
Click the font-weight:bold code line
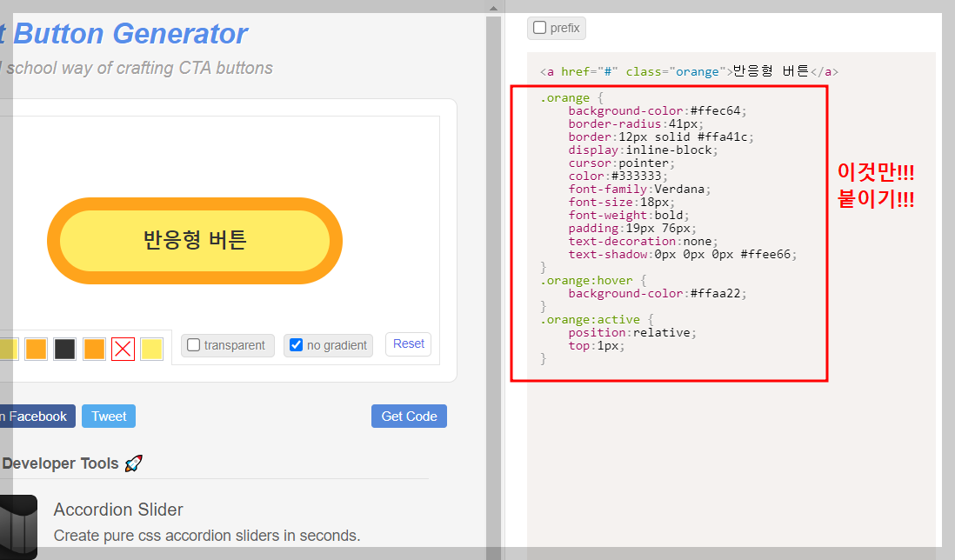pyautogui.click(x=629, y=216)
